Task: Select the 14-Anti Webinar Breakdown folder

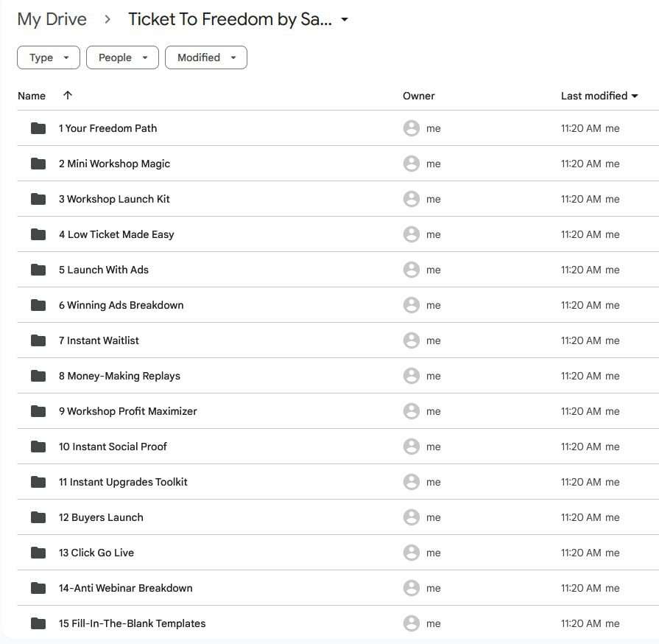Action: pos(125,588)
